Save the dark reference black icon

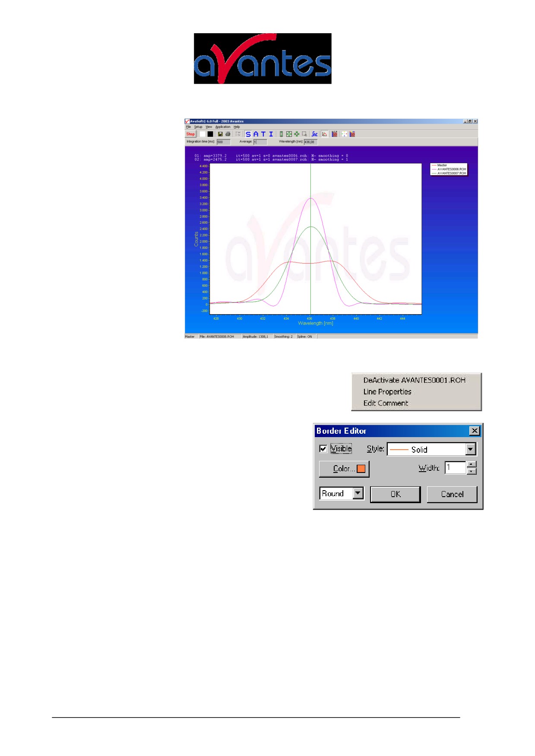pos(210,134)
